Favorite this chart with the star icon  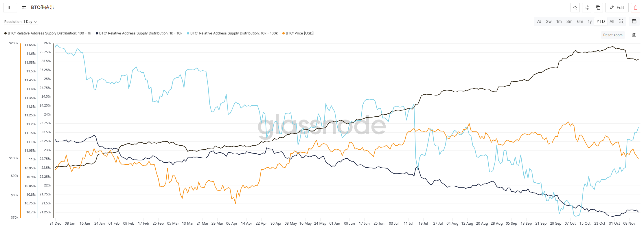click(x=575, y=8)
